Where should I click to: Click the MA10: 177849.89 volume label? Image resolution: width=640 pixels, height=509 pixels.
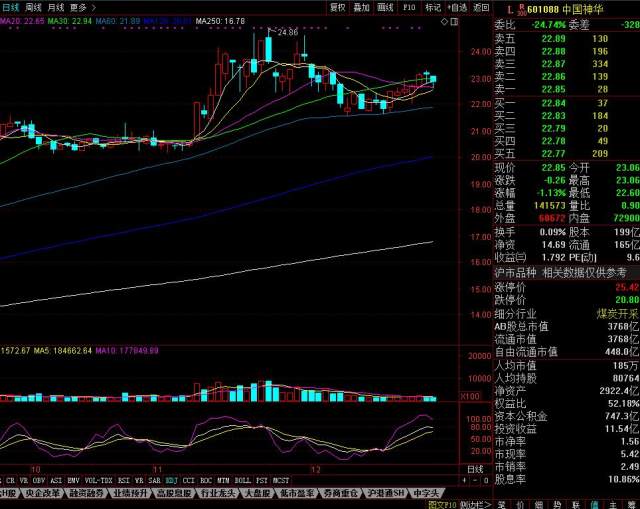[x=127, y=351]
